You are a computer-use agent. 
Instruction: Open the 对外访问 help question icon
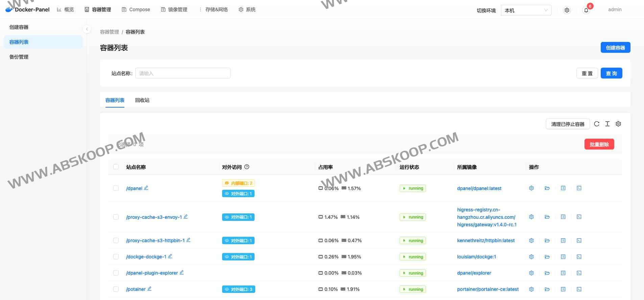tap(247, 167)
